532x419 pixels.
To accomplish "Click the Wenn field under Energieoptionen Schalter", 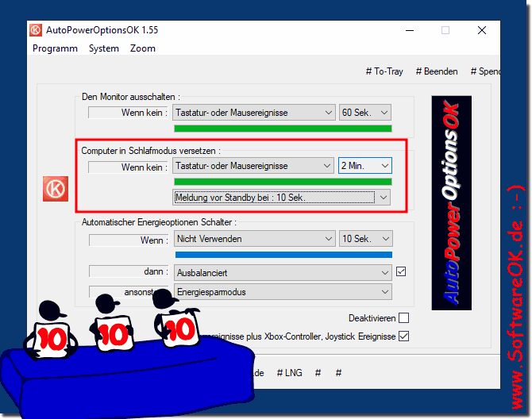I will tap(129, 240).
